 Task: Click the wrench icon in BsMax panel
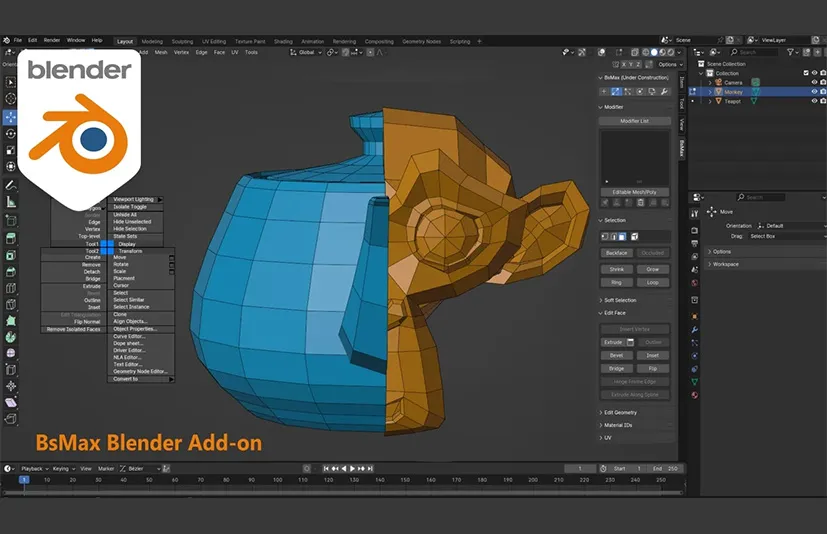click(x=664, y=92)
